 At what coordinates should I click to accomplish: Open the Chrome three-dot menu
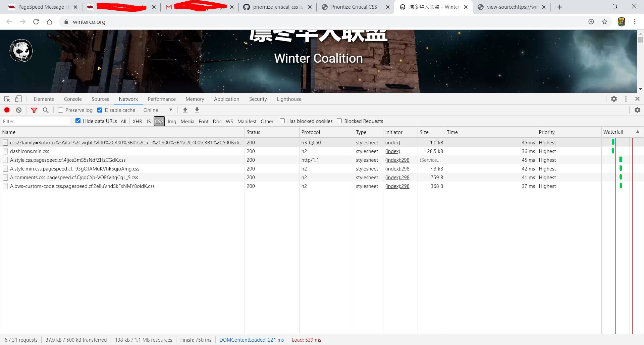[635, 22]
